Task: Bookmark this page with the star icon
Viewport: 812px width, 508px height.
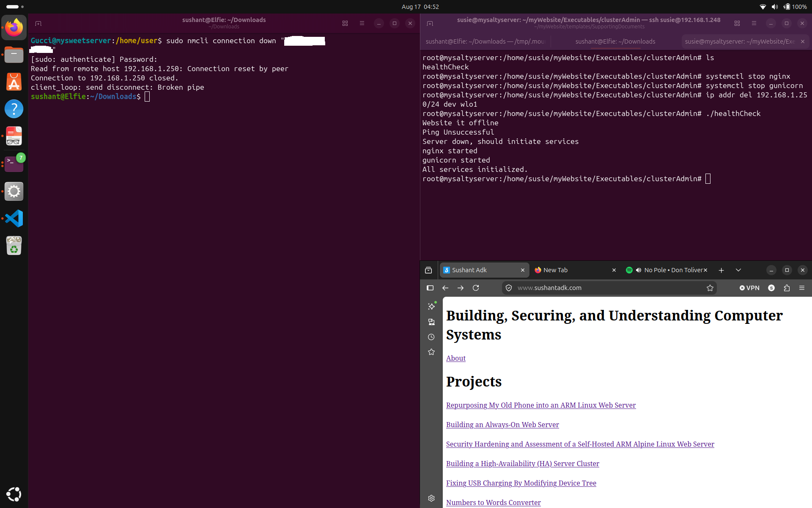Action: [710, 288]
